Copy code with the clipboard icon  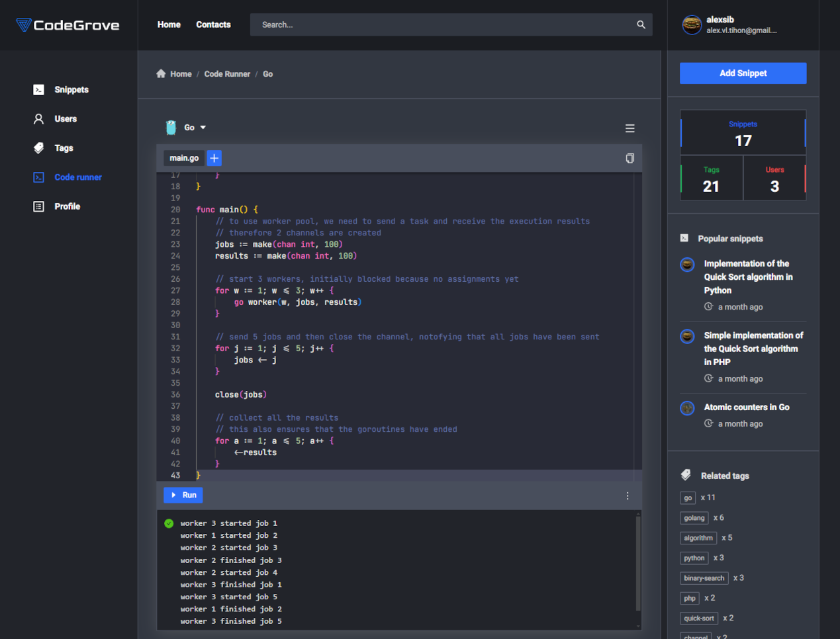pos(630,158)
